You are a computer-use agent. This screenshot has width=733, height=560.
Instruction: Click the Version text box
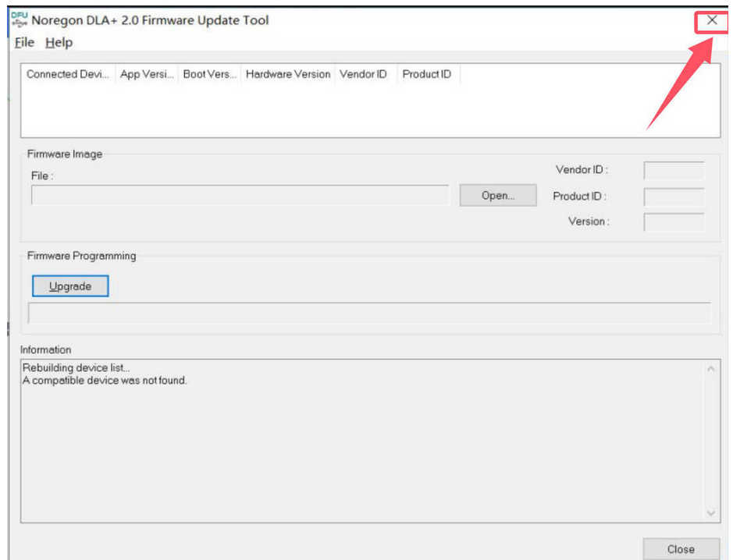(x=674, y=222)
